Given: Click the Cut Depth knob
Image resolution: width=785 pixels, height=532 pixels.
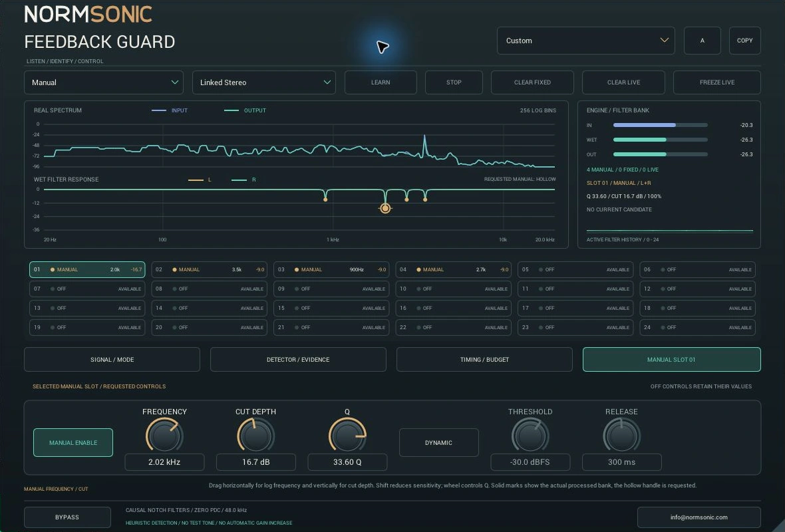Looking at the screenshot, I should point(256,435).
